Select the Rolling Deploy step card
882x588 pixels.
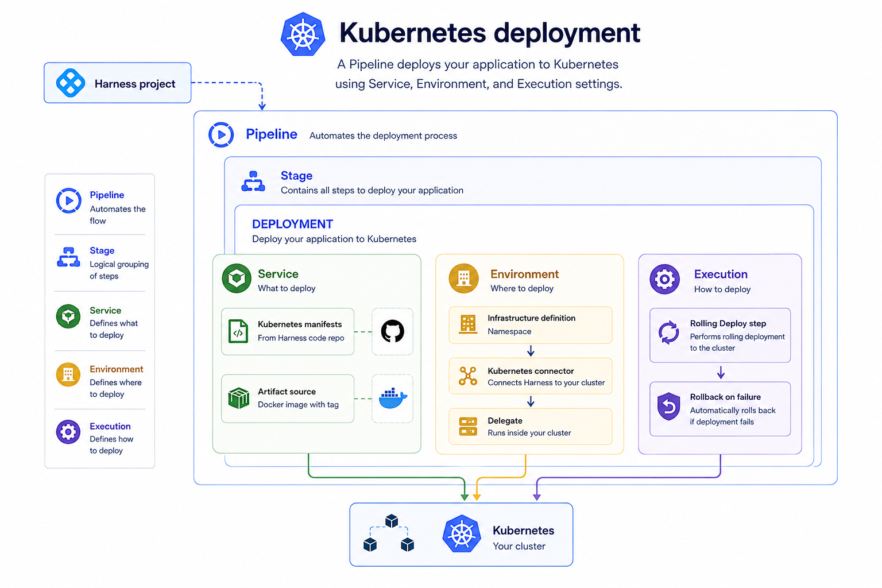[720, 335]
